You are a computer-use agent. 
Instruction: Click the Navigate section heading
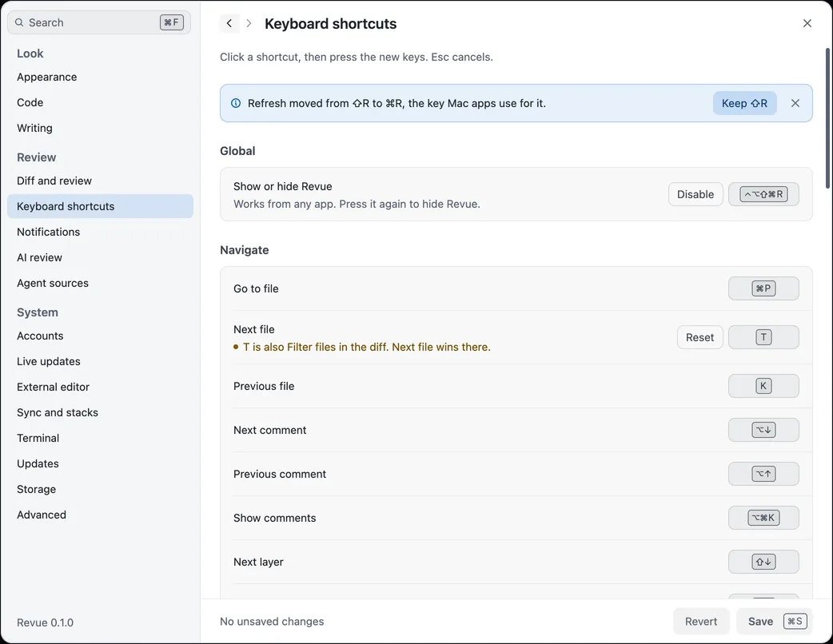pyautogui.click(x=245, y=250)
